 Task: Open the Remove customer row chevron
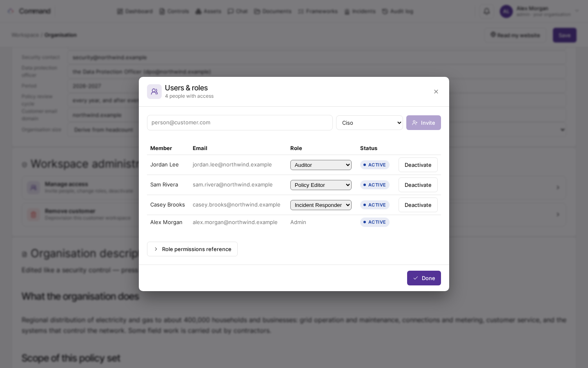[x=558, y=214]
